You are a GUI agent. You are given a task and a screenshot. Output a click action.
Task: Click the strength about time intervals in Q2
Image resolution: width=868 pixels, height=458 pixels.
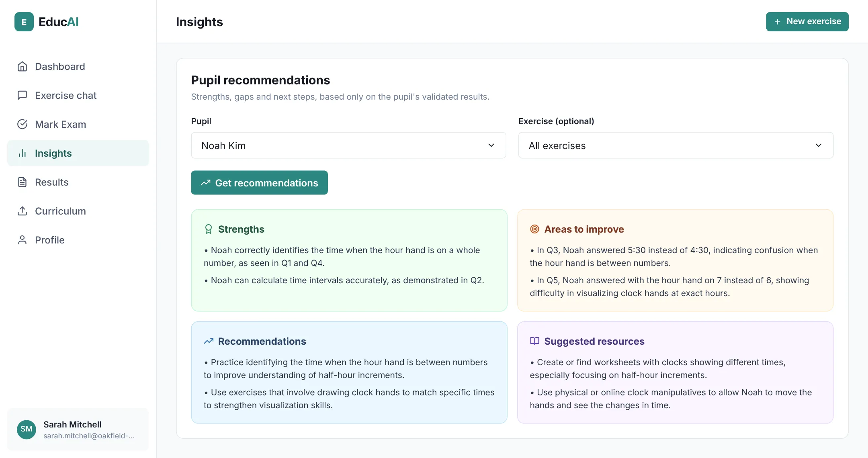344,280
